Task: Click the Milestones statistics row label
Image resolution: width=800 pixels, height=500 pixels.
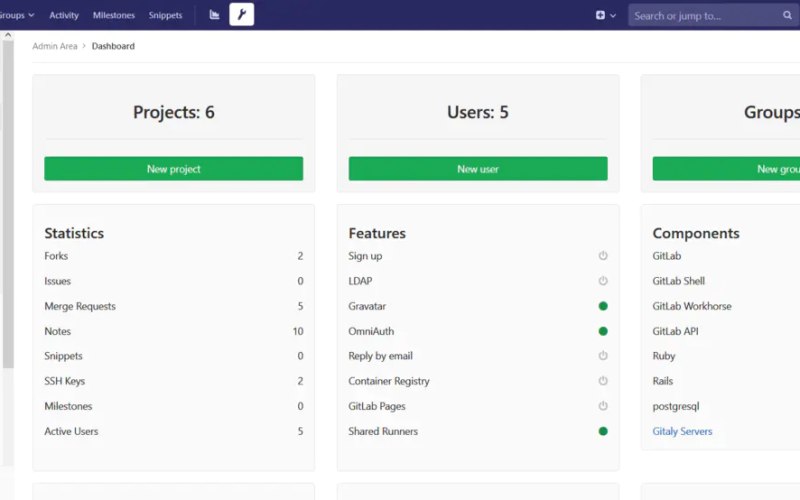Action: pos(68,406)
